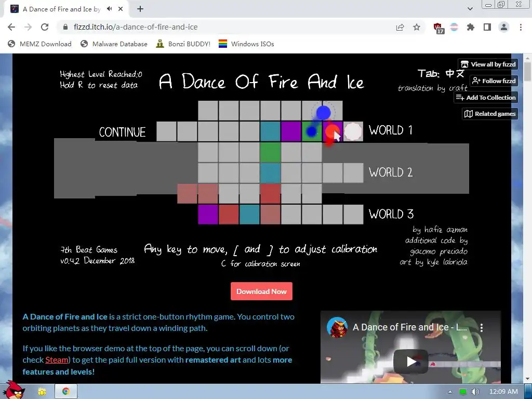The width and height of the screenshot is (532, 399).
Task: Open the tab search chevron
Action: [470, 9]
